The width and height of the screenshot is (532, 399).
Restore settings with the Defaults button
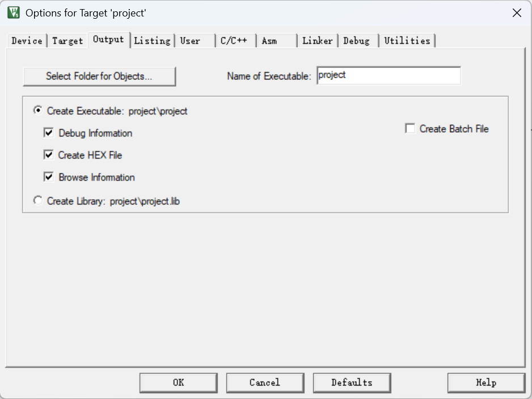click(x=352, y=383)
